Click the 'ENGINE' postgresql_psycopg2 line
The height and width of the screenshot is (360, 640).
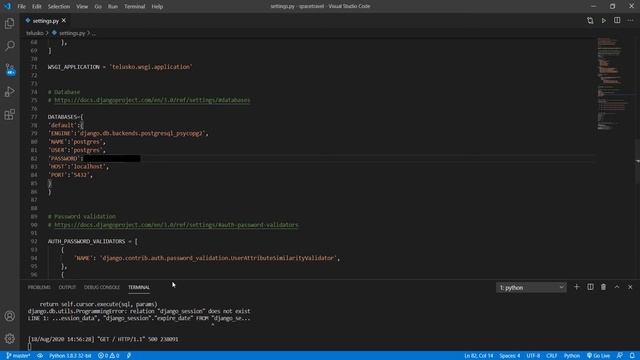click(x=128, y=133)
